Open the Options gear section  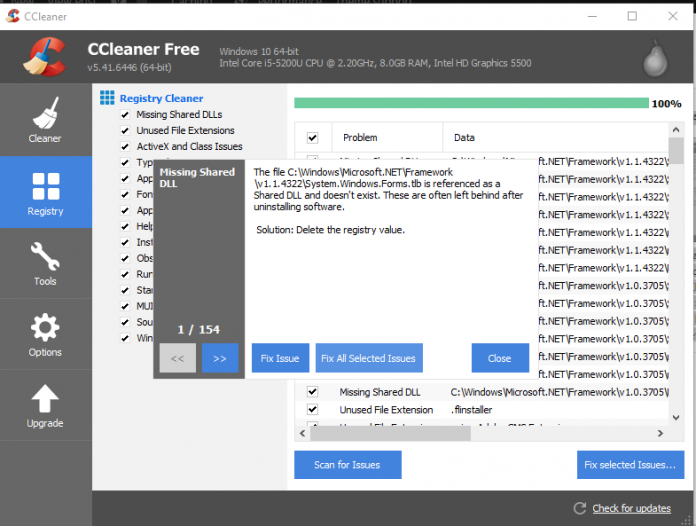(x=45, y=335)
